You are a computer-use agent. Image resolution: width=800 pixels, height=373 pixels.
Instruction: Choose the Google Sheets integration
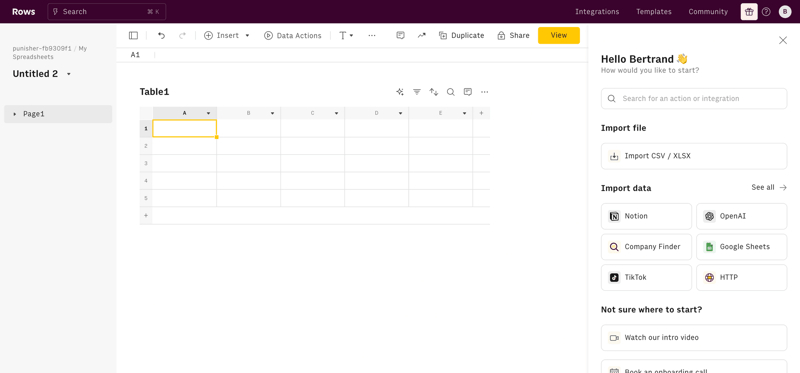pos(741,247)
